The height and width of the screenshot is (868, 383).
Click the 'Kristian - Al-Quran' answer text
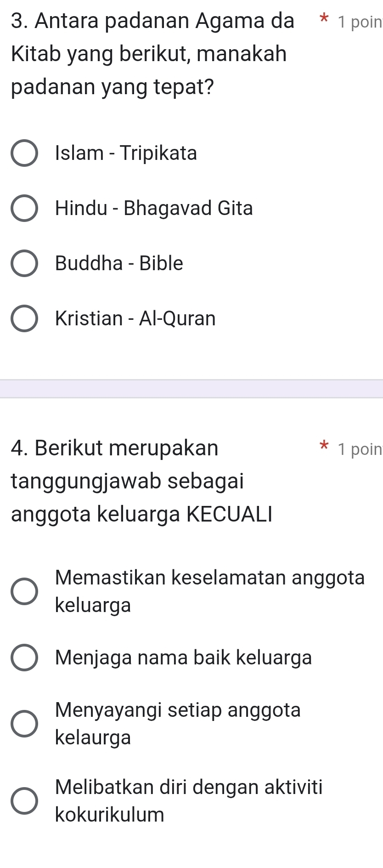coord(135,318)
